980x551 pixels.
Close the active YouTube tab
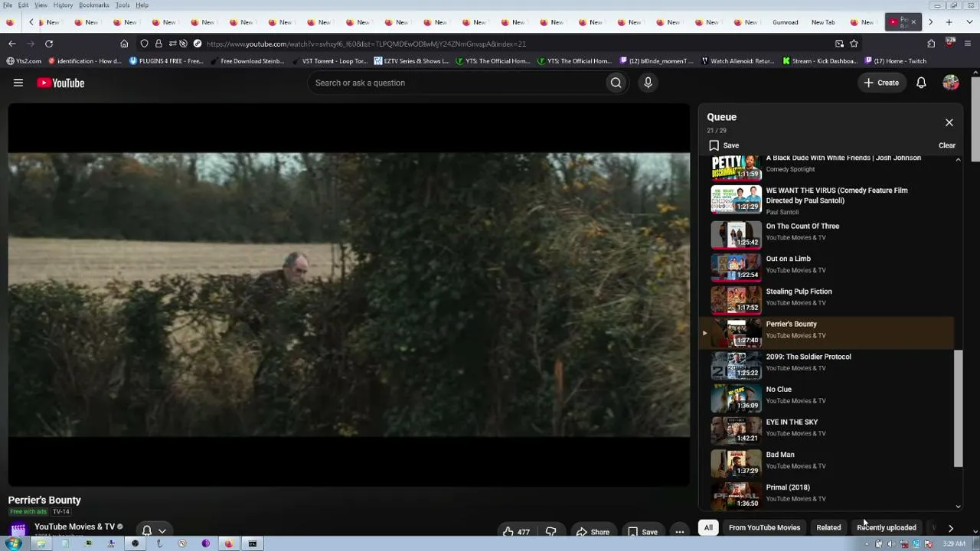click(913, 22)
